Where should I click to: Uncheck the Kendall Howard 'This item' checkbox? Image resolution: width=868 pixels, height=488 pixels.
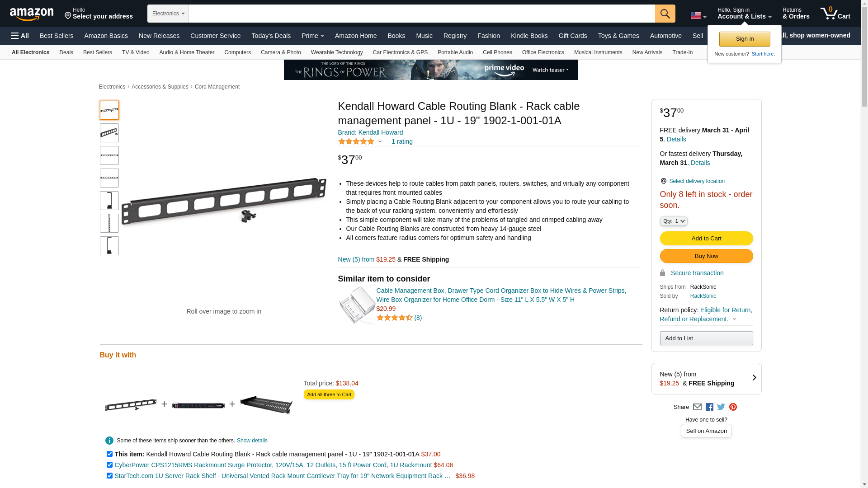[109, 454]
